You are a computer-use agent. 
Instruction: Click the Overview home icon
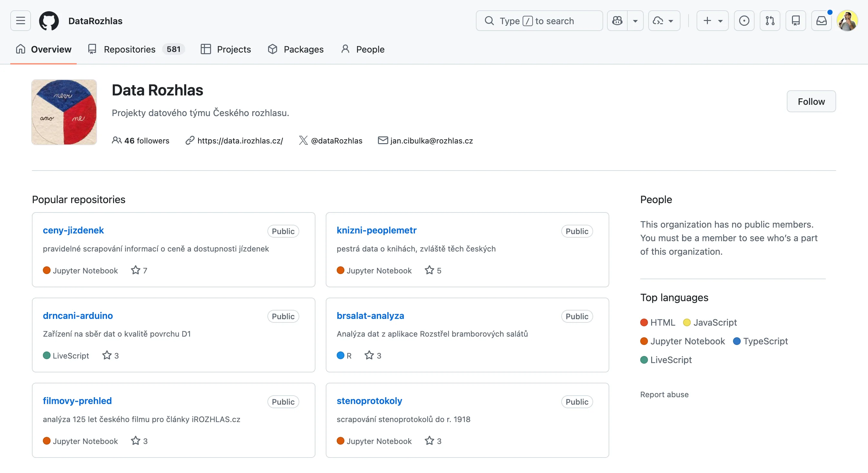pos(21,49)
